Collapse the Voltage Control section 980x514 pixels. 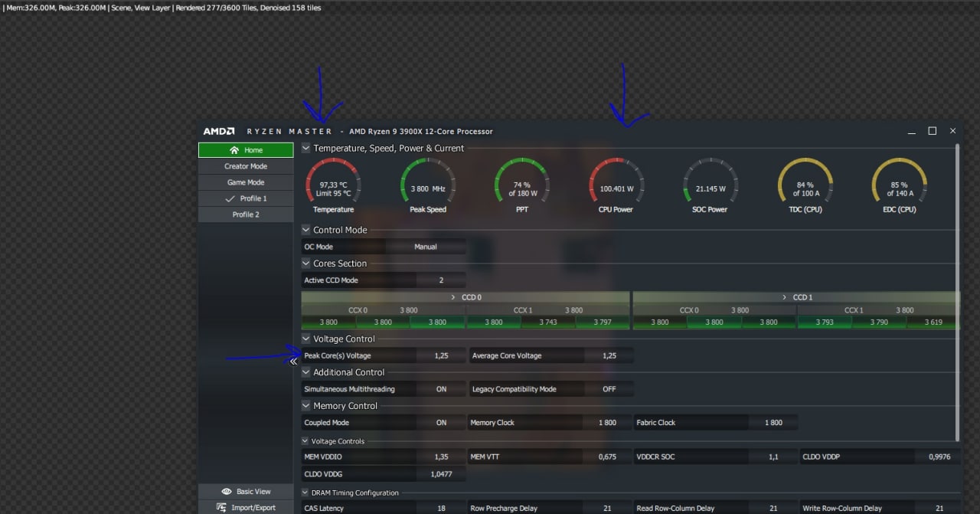306,339
